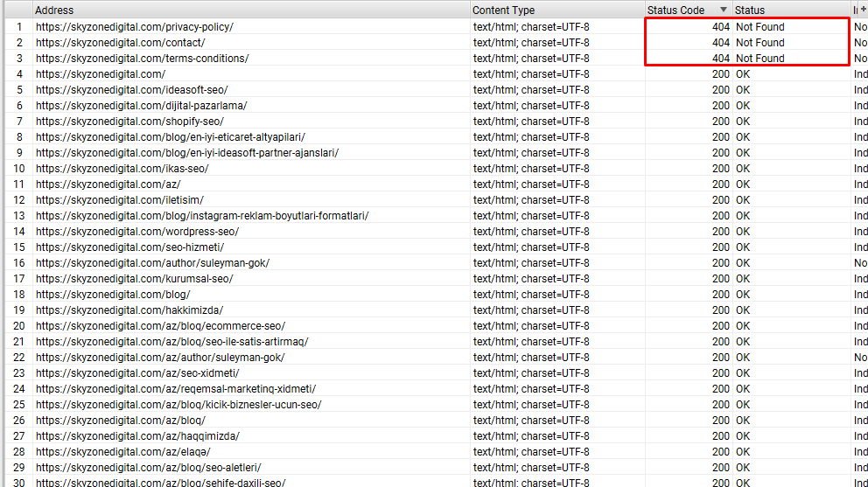Click the 200 status code for blog/ row 18
The height and width of the screenshot is (487, 868).
[720, 295]
